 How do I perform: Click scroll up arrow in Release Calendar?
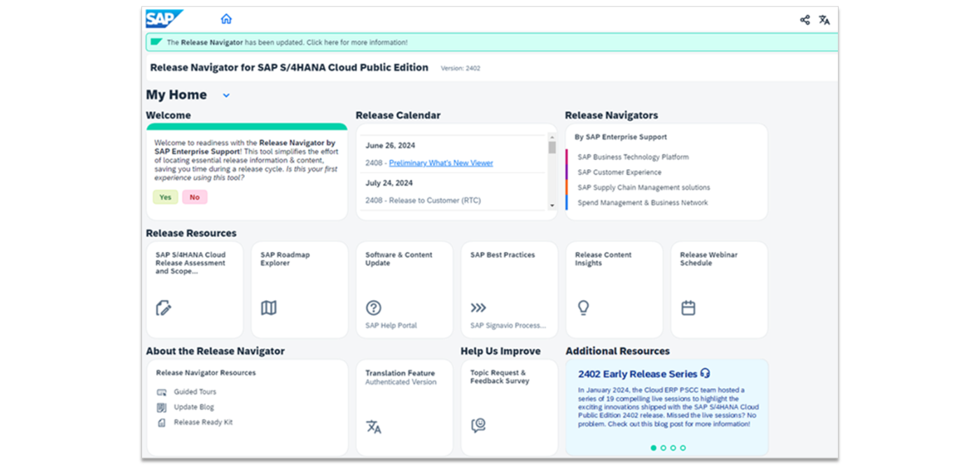(x=552, y=137)
